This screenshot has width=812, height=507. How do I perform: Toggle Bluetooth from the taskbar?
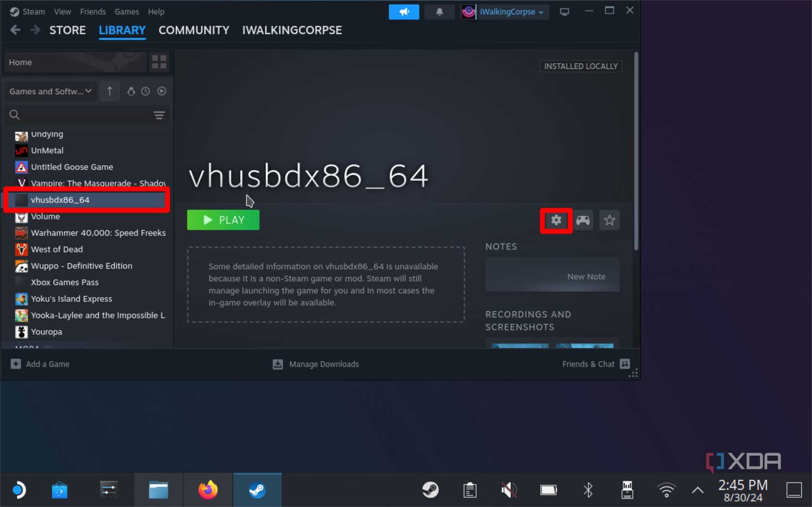click(x=588, y=489)
